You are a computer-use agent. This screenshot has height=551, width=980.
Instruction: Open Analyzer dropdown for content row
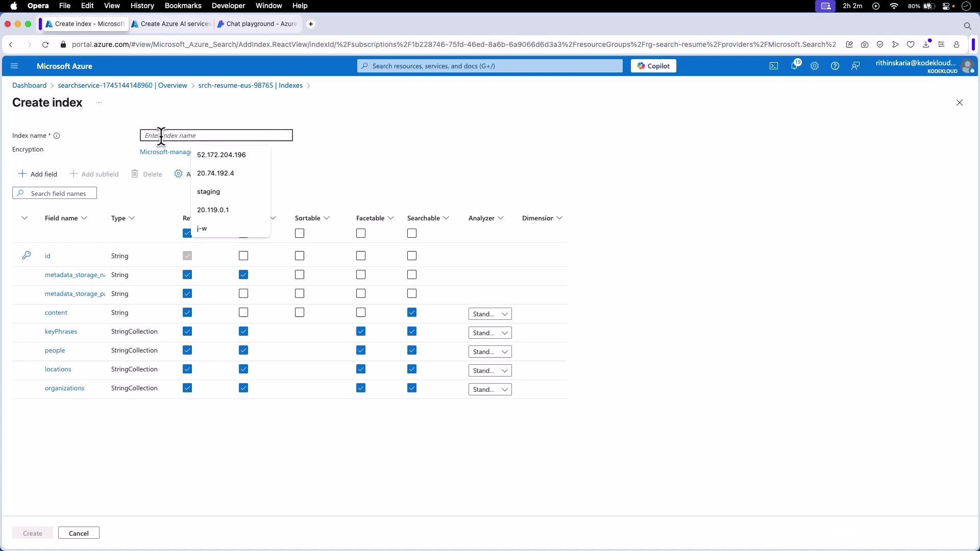pyautogui.click(x=490, y=314)
